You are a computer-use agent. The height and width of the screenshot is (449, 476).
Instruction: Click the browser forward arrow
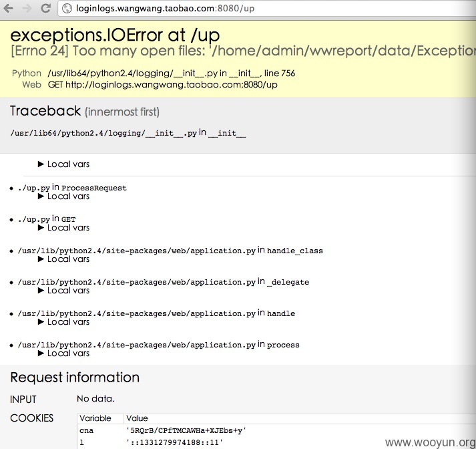coord(27,8)
